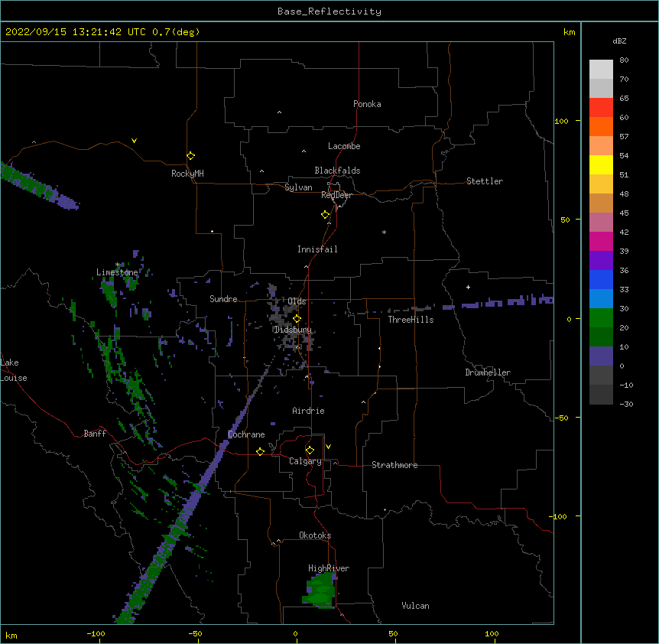Click the purple 10 dBZ legend swatch
Image resolution: width=659 pixels, height=644 pixels.
[x=601, y=356]
